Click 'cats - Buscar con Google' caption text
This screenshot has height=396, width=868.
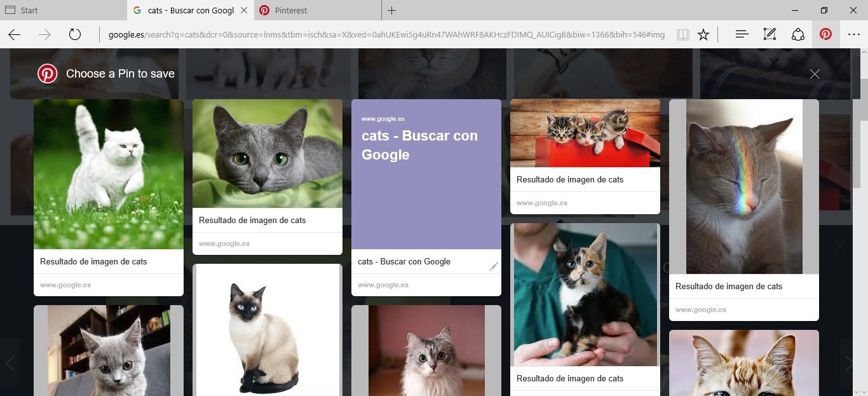404,261
